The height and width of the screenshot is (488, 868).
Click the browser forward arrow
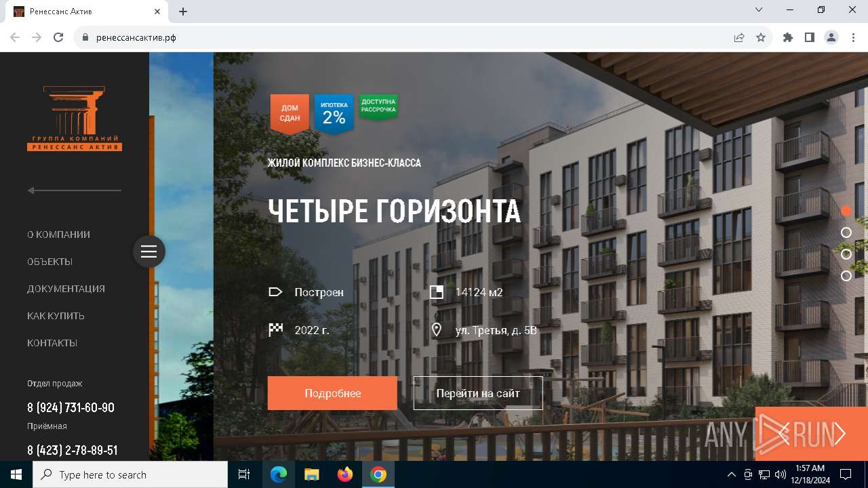(x=37, y=37)
